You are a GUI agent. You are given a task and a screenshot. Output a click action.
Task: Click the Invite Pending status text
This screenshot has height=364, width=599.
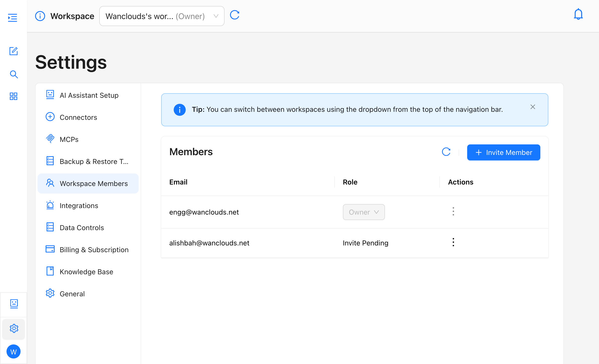pos(366,243)
